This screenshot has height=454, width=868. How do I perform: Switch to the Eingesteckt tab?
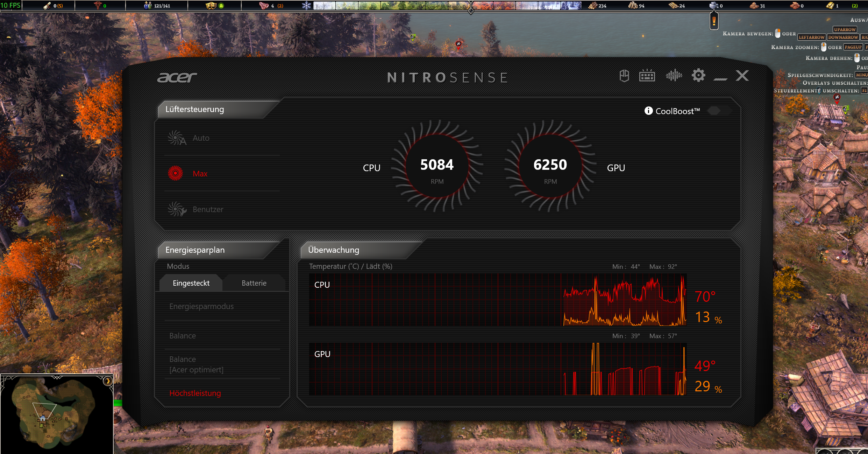point(191,283)
